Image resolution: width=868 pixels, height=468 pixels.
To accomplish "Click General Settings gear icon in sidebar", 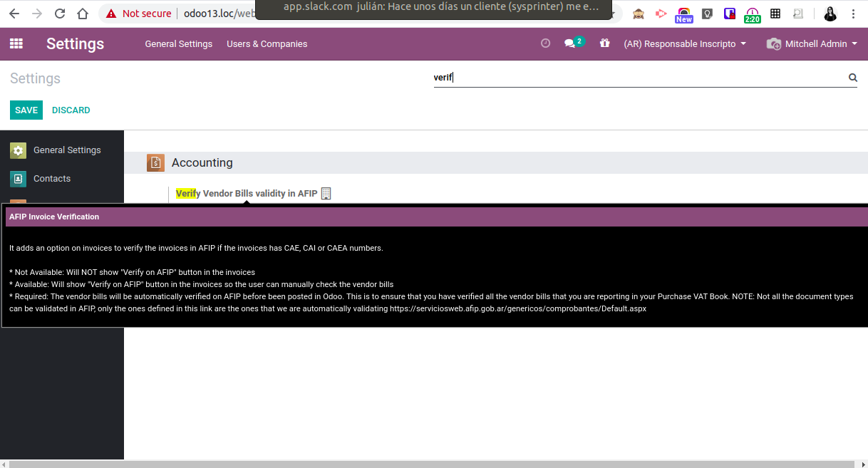I will [19, 150].
